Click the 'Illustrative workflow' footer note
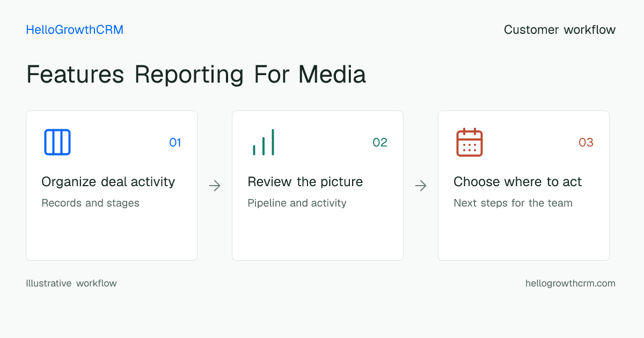Image resolution: width=644 pixels, height=338 pixels. pyautogui.click(x=71, y=283)
